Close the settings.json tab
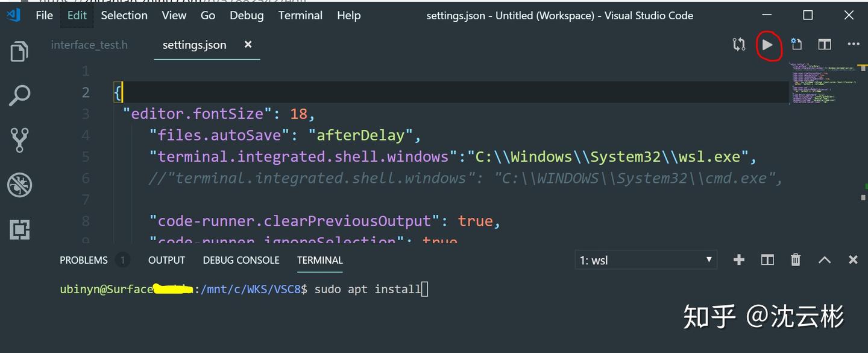The image size is (868, 353). pyautogui.click(x=248, y=44)
